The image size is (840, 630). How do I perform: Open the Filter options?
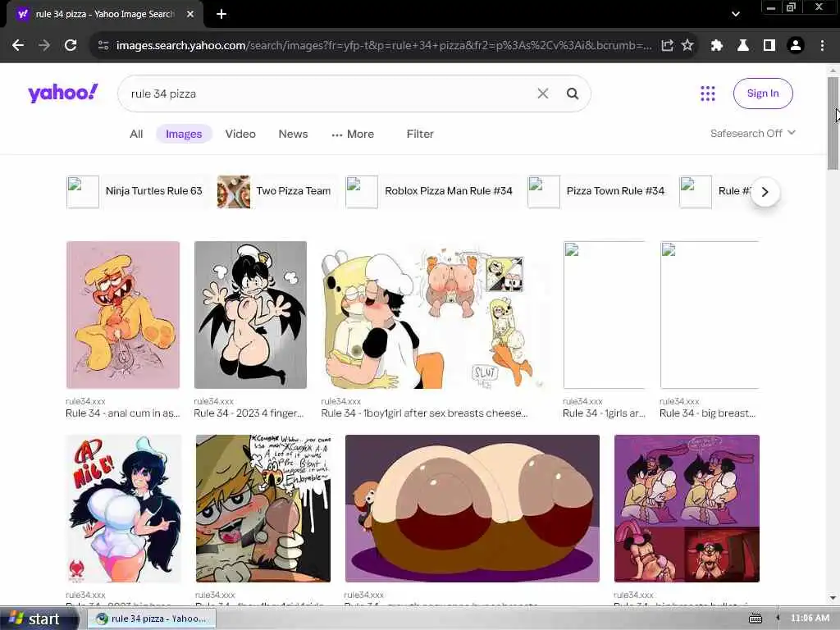pyautogui.click(x=420, y=134)
